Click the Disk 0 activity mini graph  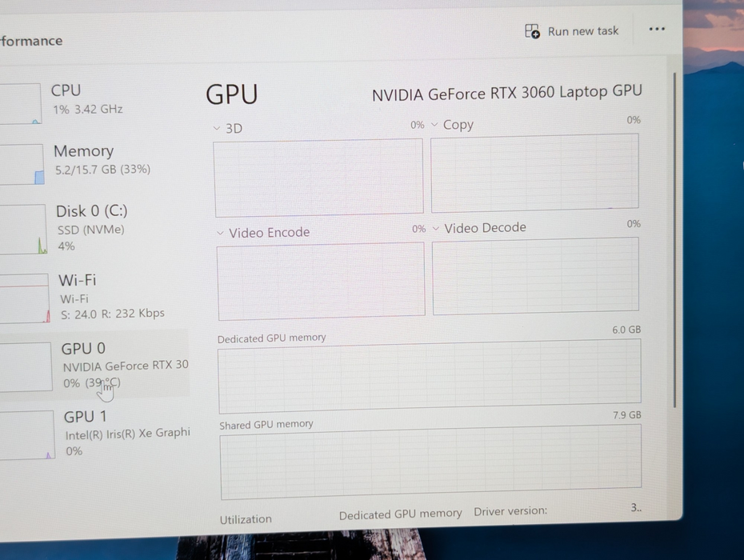point(22,230)
